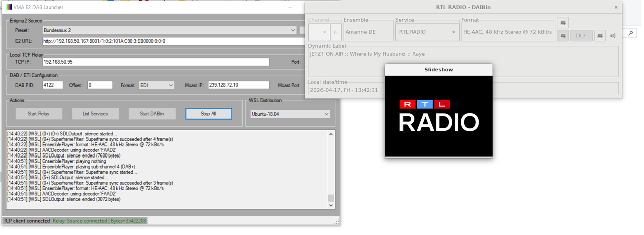Open the Channel dropdown in DABlin
The image size is (644, 235).
pos(319,32)
